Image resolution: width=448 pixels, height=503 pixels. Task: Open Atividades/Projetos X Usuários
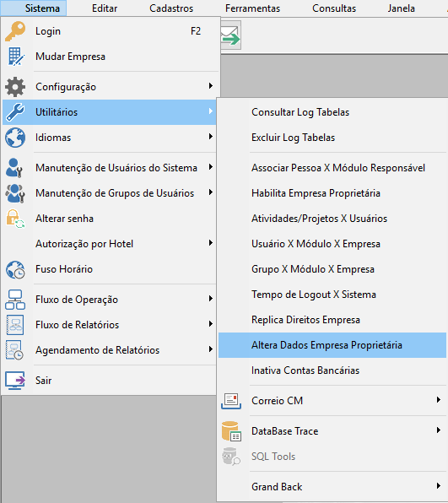(332, 219)
